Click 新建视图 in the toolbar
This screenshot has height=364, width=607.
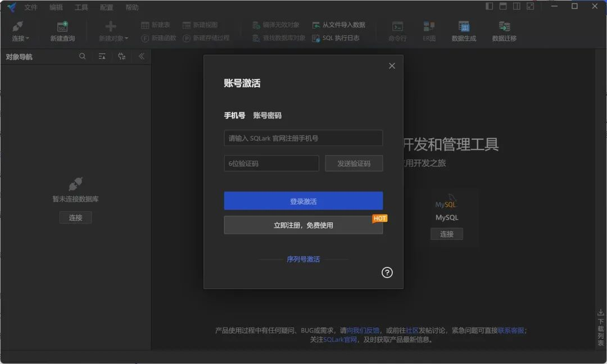tap(200, 25)
